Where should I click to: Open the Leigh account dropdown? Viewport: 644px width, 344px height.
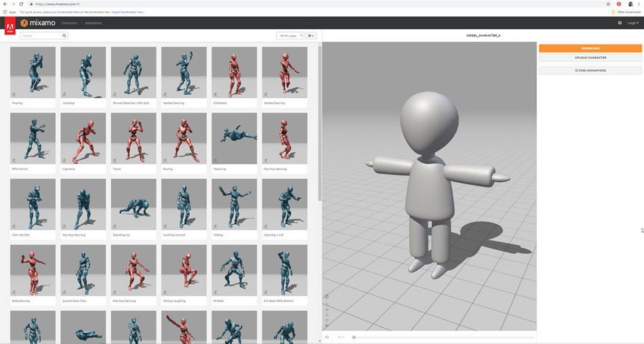pyautogui.click(x=633, y=23)
